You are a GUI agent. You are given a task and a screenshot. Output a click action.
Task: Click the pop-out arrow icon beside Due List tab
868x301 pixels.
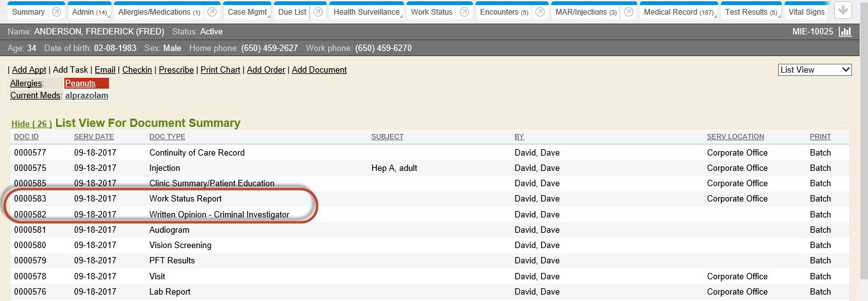coord(317,12)
